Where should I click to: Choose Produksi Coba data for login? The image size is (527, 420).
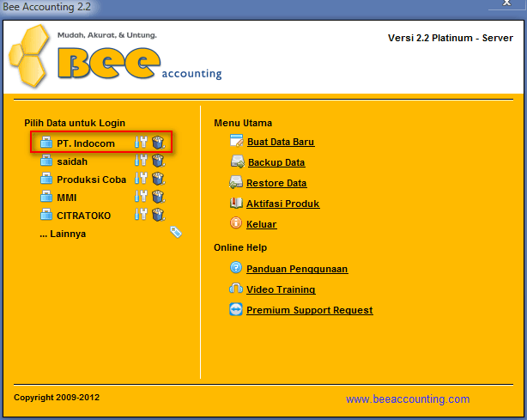click(92, 180)
